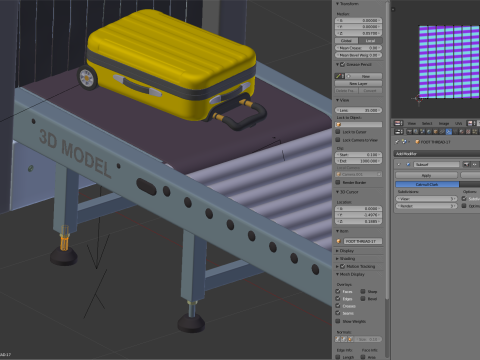Open the Texture properties tab icon
The image size is (480, 360).
468,132
